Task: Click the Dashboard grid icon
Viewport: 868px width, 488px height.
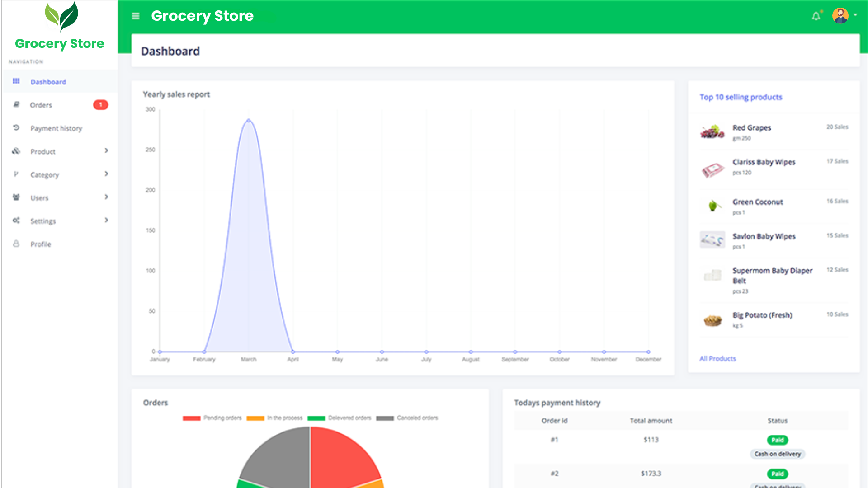Action: [16, 81]
